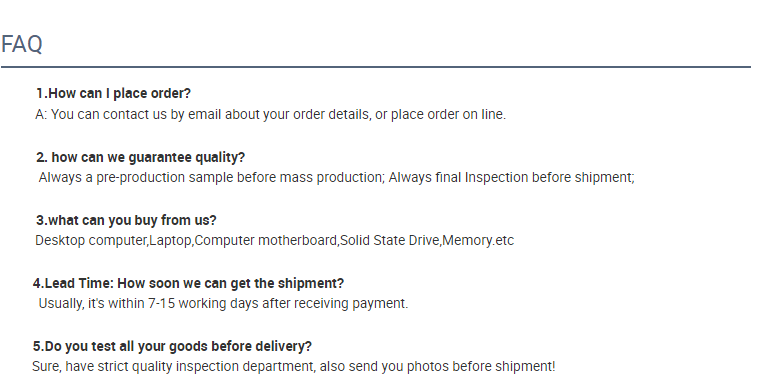The height and width of the screenshot is (384, 758).
Task: Click 'Memory.etc' at end of product list
Action: (478, 240)
